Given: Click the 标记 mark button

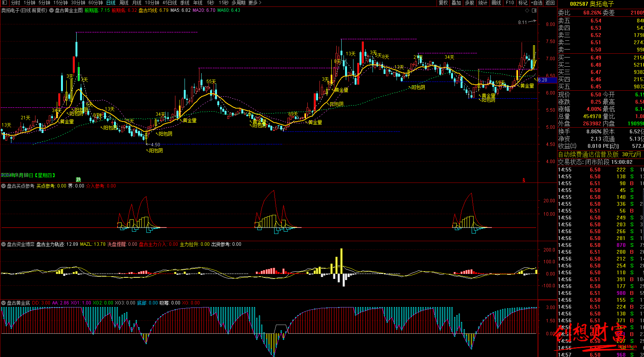Looking at the screenshot, I should pos(523,3).
